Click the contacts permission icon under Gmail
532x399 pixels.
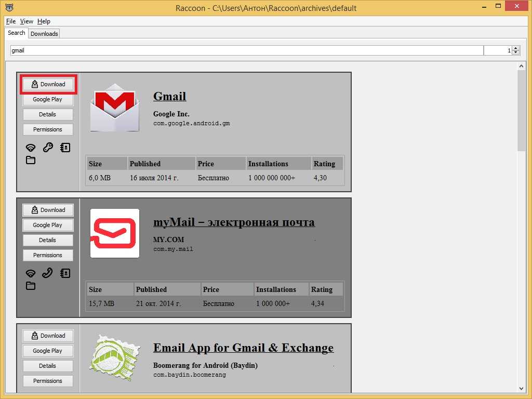click(x=65, y=148)
